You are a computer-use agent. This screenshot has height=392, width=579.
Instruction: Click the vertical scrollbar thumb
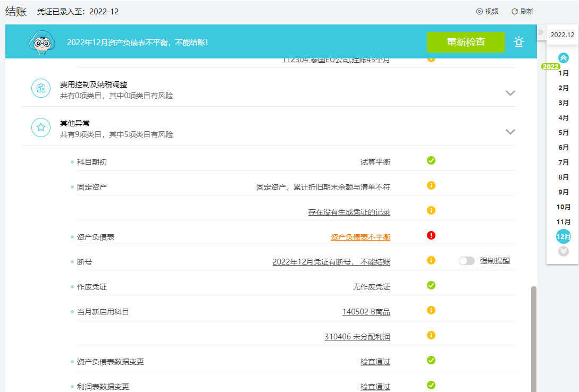[x=534, y=339]
